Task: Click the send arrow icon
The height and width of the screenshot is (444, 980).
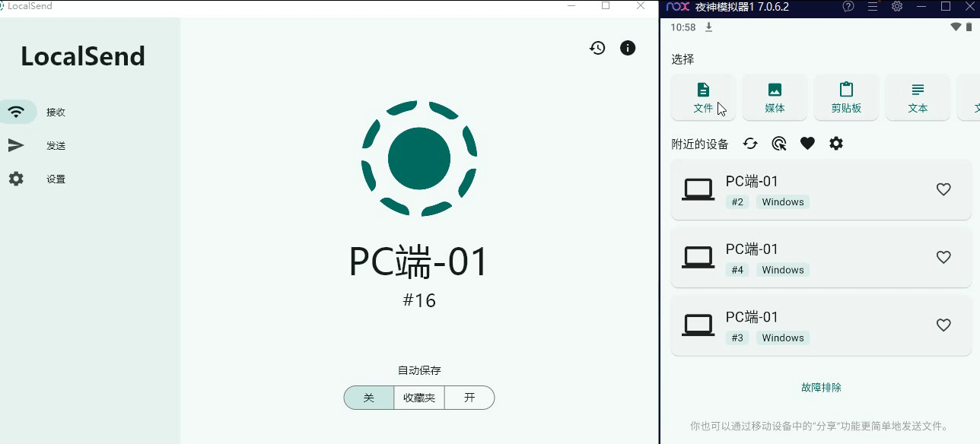Action: 16,145
